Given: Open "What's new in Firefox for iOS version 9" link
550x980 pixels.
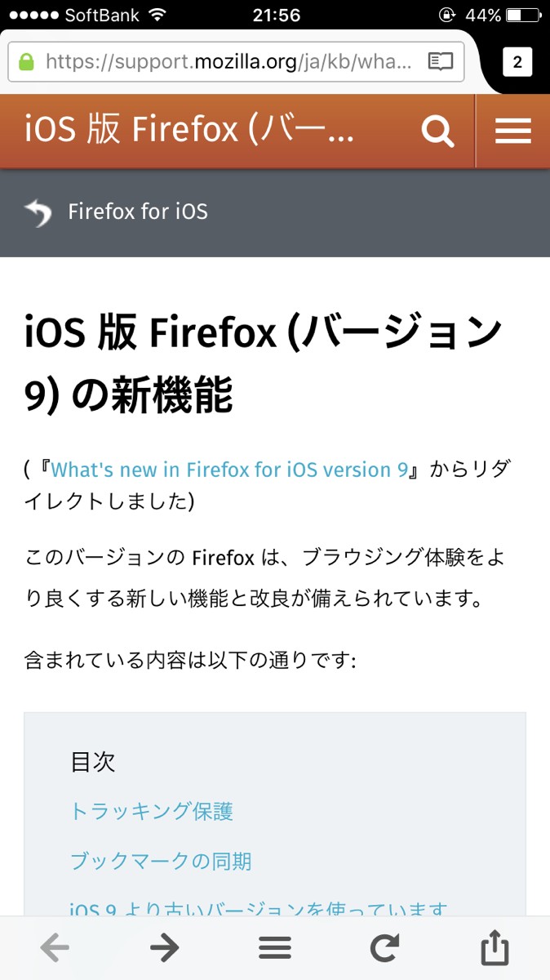Looking at the screenshot, I should tap(229, 470).
